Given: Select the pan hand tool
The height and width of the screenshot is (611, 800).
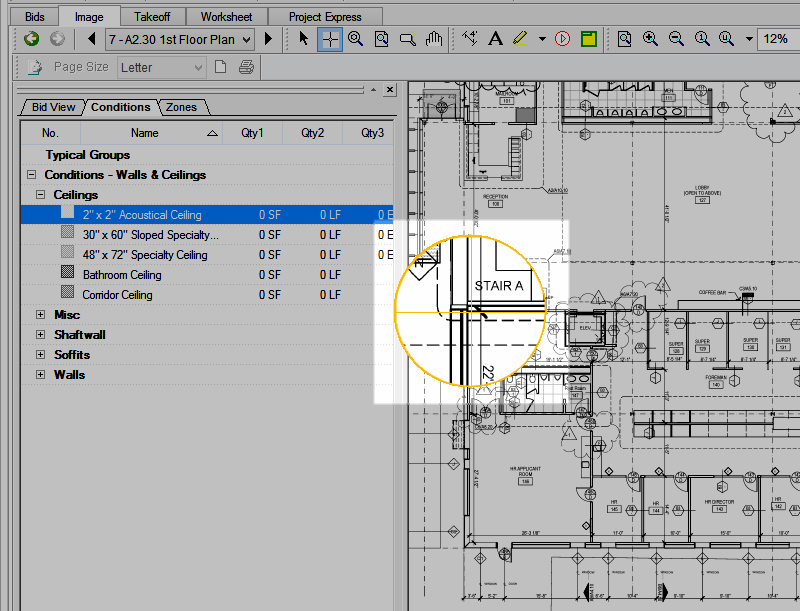Looking at the screenshot, I should click(434, 39).
